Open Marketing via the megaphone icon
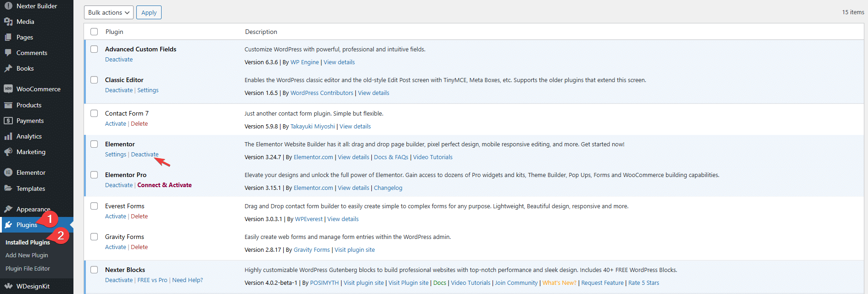 (x=8, y=152)
